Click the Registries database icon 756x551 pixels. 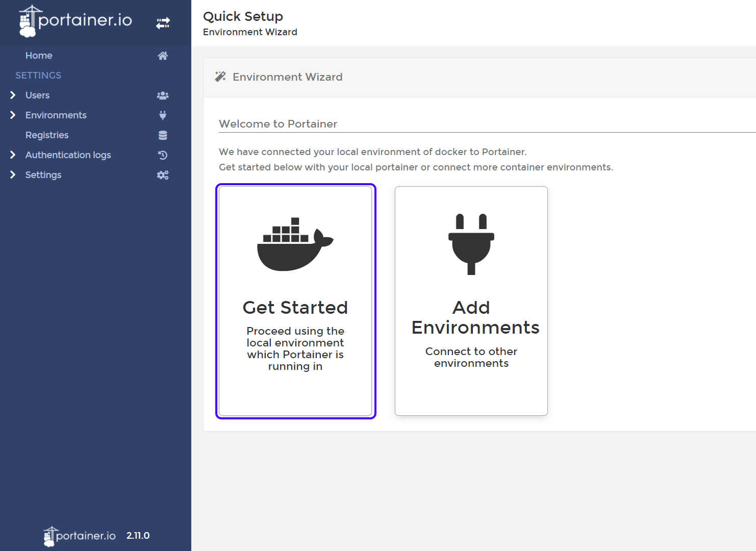coord(163,135)
